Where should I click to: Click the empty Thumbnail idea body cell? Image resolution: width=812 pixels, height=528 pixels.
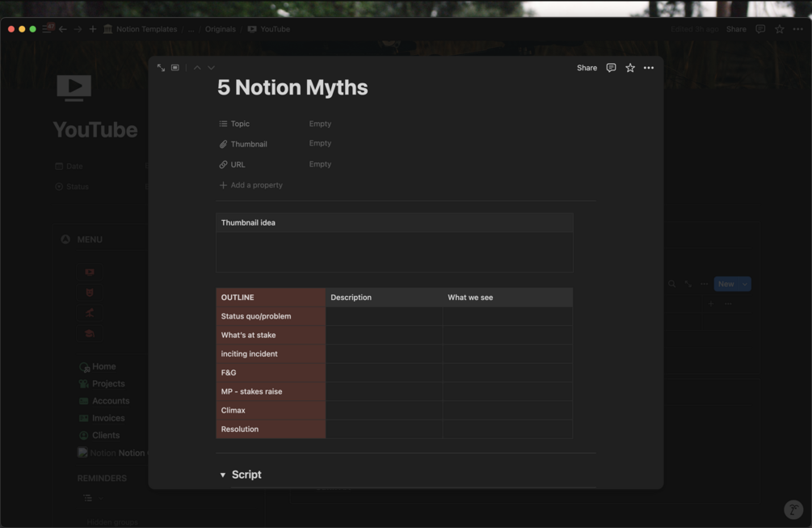point(394,251)
